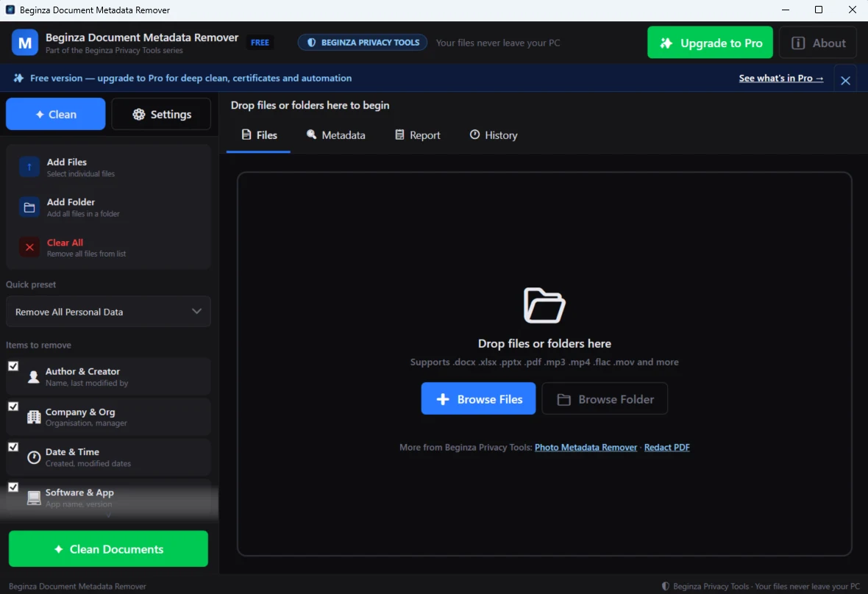Click the app icon in the title bar
This screenshot has width=868, height=594.
[10, 10]
